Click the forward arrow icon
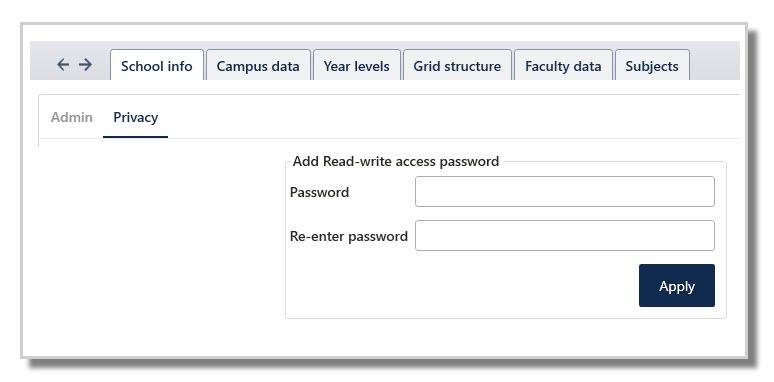Image resolution: width=774 pixels, height=382 pixels. (x=85, y=65)
